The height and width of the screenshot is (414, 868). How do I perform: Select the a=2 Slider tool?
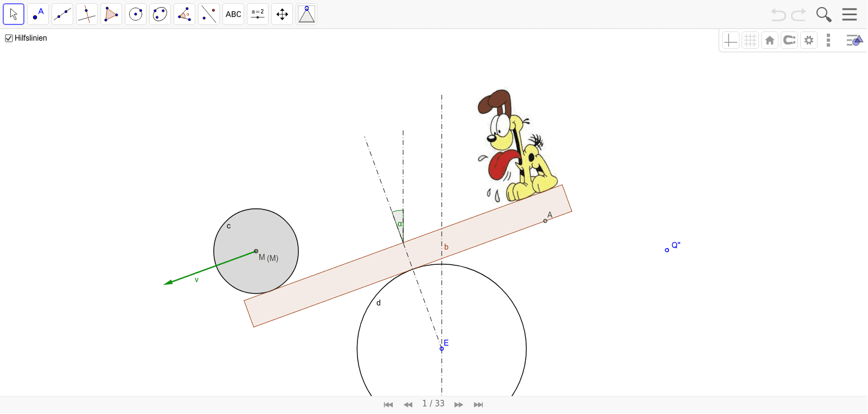pyautogui.click(x=258, y=14)
